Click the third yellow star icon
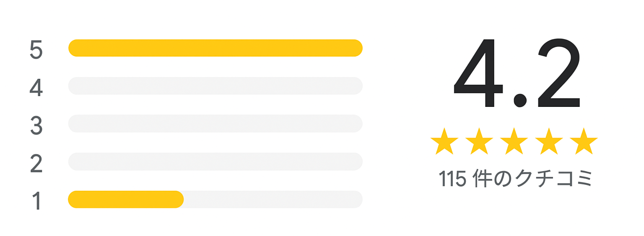 pyautogui.click(x=514, y=141)
